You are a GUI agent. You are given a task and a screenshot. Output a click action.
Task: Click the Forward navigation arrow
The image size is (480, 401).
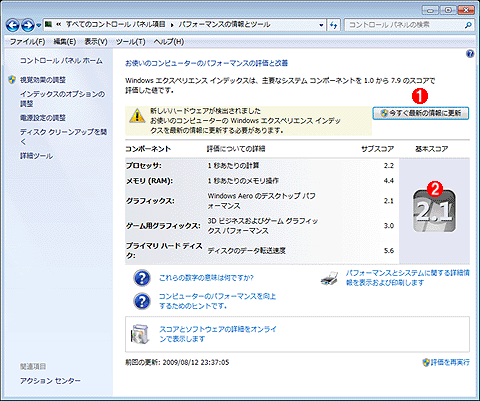click(x=28, y=25)
